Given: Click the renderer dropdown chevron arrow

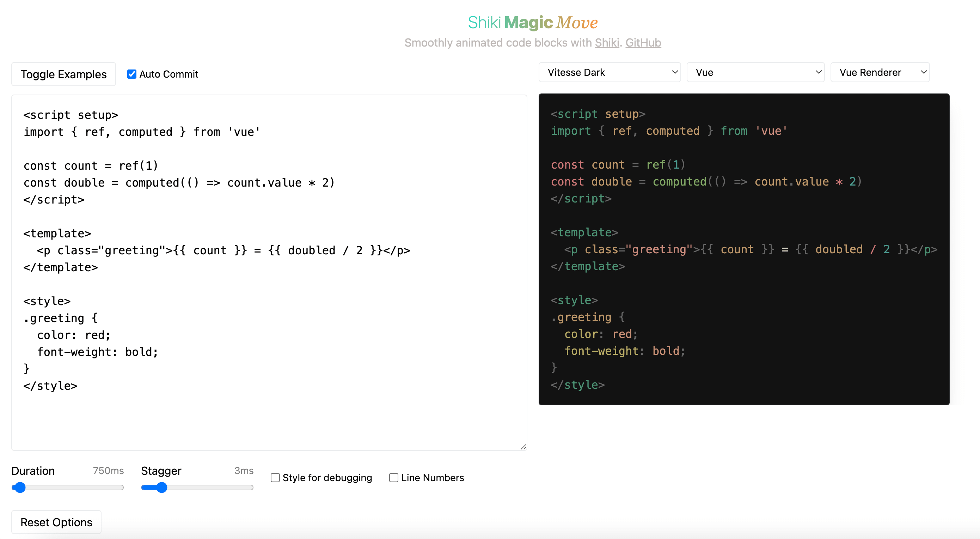Looking at the screenshot, I should 923,72.
